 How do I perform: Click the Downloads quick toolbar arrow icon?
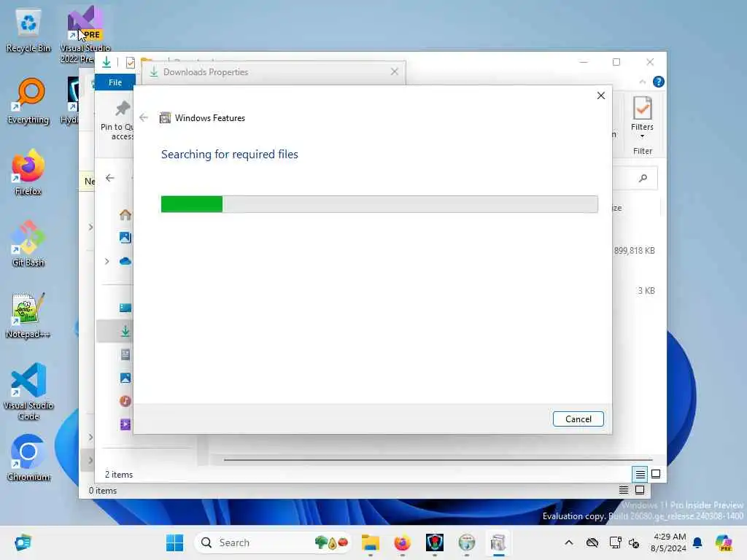coord(107,62)
